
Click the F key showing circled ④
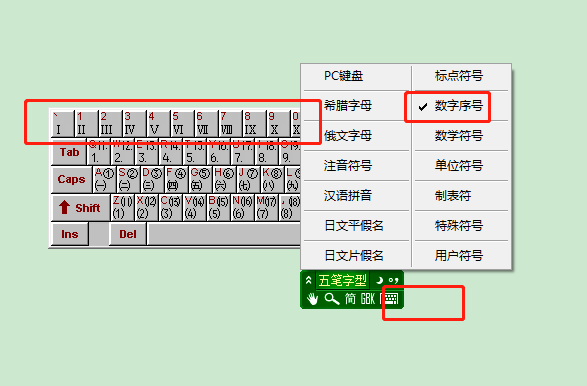(176, 179)
